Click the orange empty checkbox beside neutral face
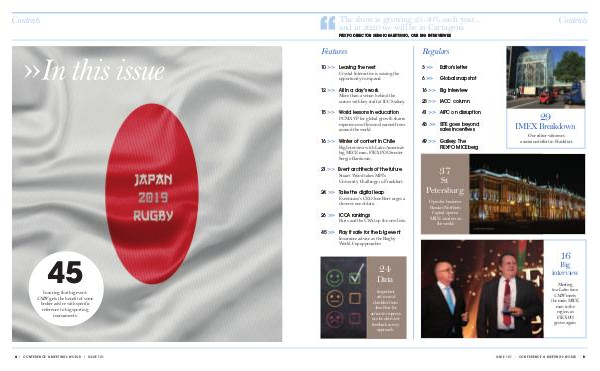 coord(355,298)
